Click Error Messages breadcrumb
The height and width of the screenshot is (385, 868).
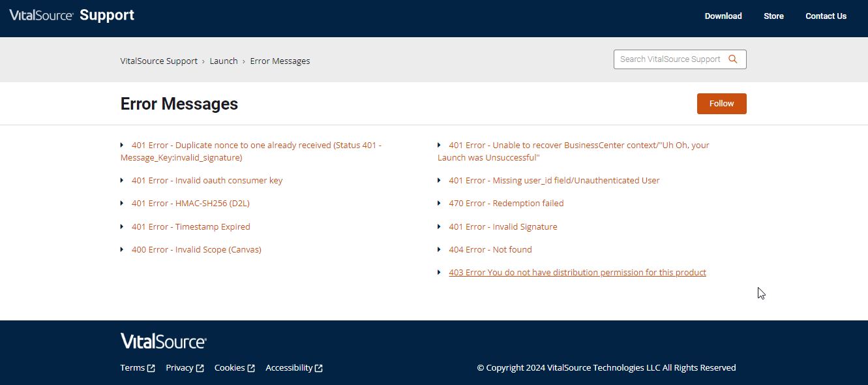280,61
